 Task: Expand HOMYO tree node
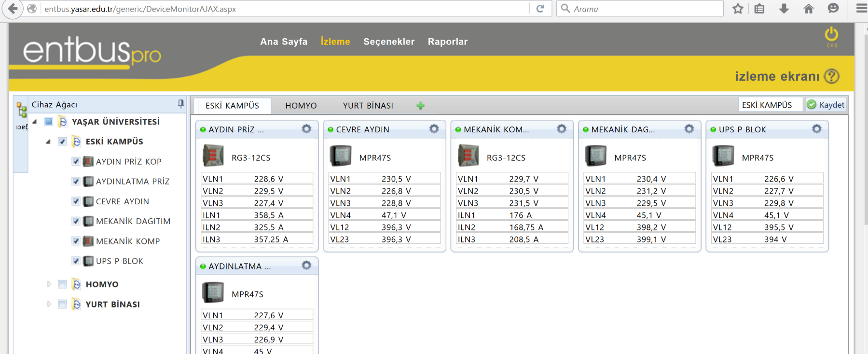(49, 284)
